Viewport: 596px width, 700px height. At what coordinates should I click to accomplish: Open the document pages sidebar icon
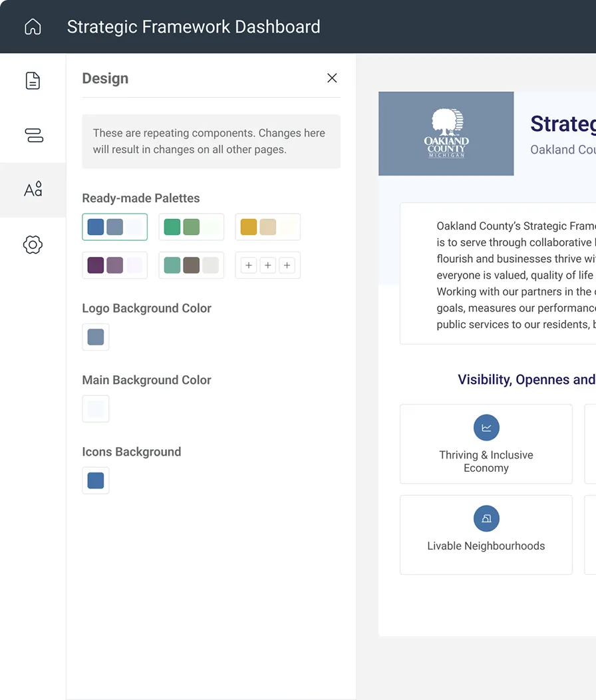pos(33,81)
